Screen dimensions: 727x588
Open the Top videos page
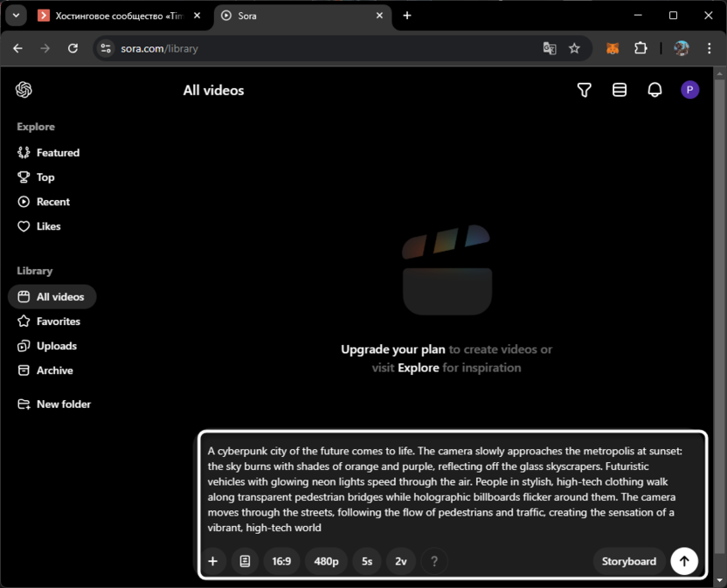pyautogui.click(x=36, y=177)
